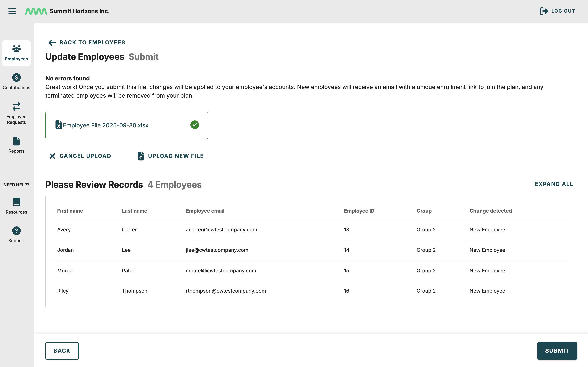Expand all records with EXPAND ALL
Viewport: 588px width, 367px height.
coord(554,184)
